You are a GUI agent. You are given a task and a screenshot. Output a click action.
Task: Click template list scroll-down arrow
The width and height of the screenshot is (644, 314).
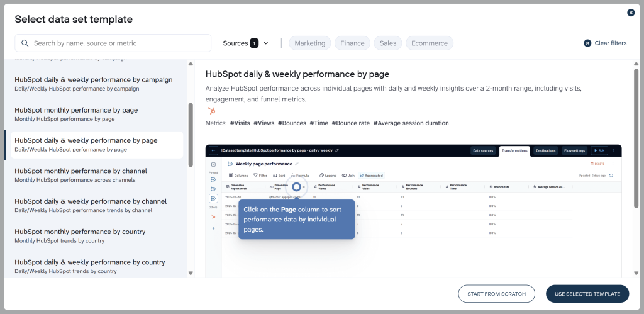pos(191,273)
